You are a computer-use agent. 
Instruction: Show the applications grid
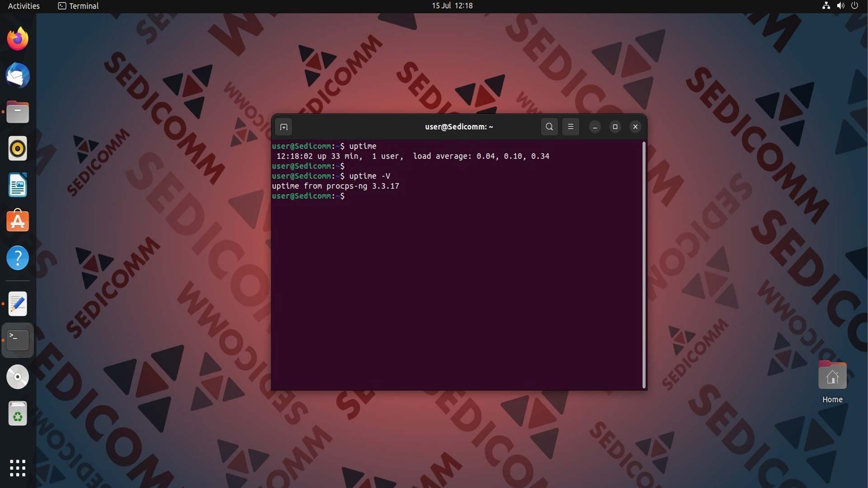tap(18, 468)
